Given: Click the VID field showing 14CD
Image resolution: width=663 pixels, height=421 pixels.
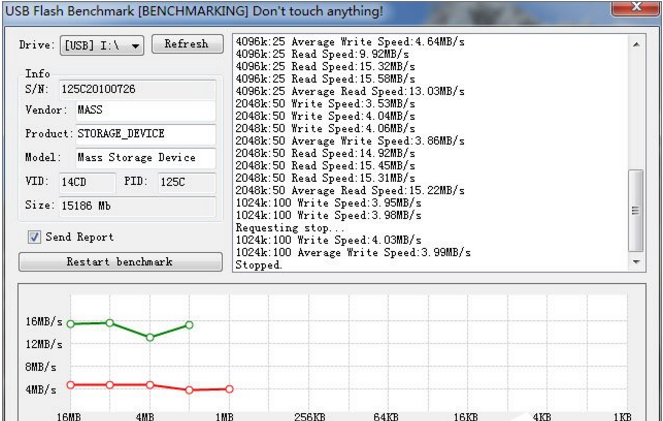Looking at the screenshot, I should point(87,182).
